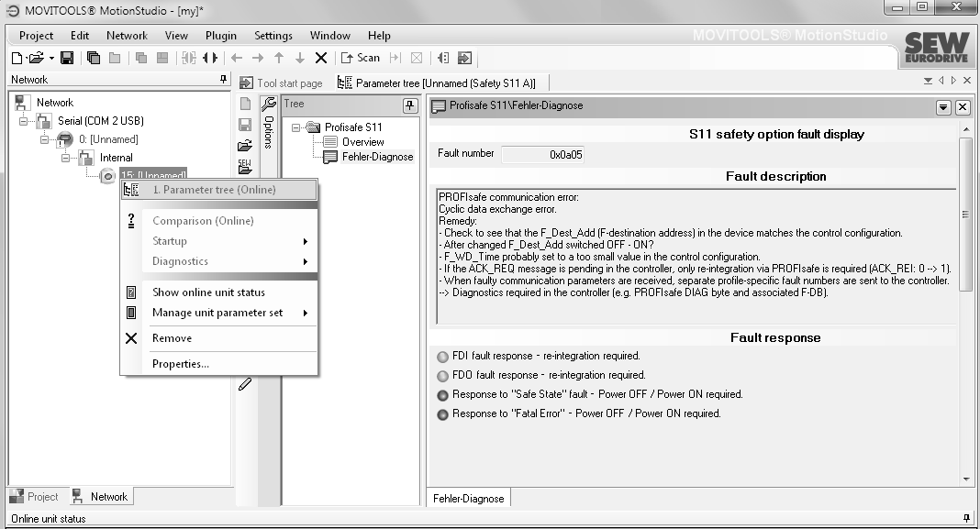
Task: Save project using main toolbar floppy icon
Action: (x=67, y=58)
